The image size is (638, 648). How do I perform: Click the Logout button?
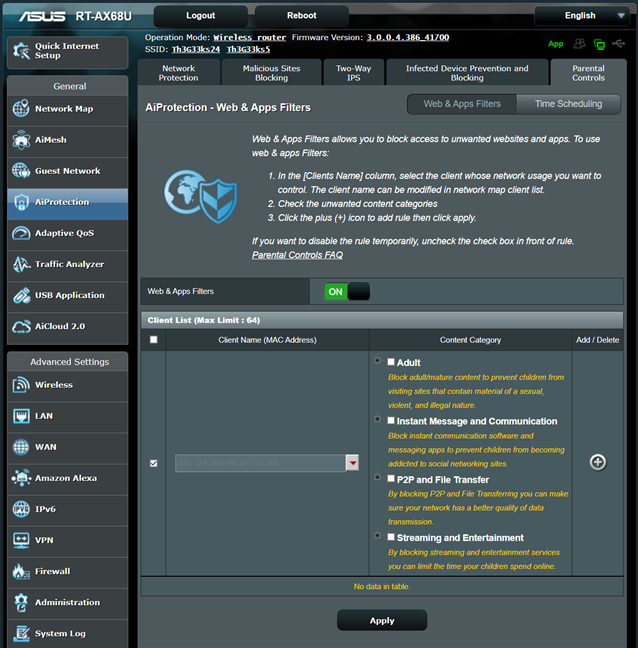[200, 16]
